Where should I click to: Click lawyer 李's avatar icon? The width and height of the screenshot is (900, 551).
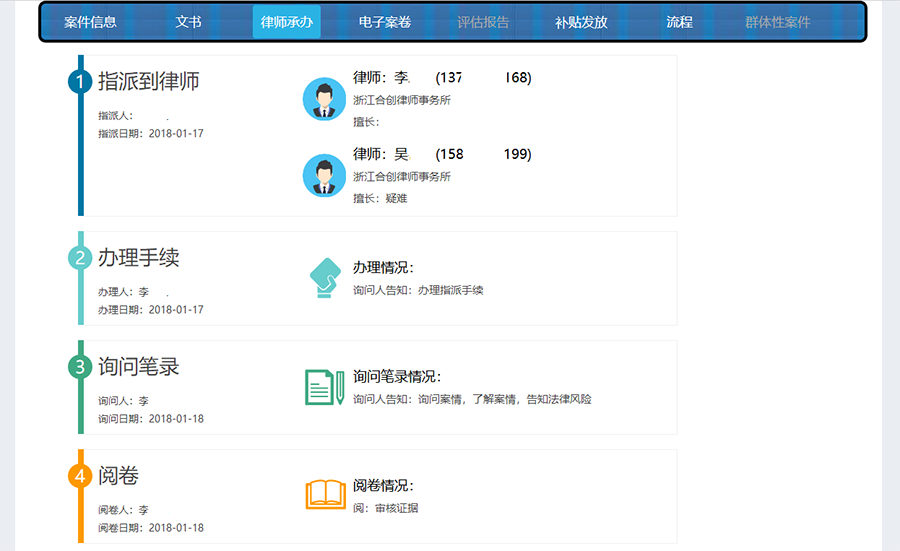(x=324, y=99)
